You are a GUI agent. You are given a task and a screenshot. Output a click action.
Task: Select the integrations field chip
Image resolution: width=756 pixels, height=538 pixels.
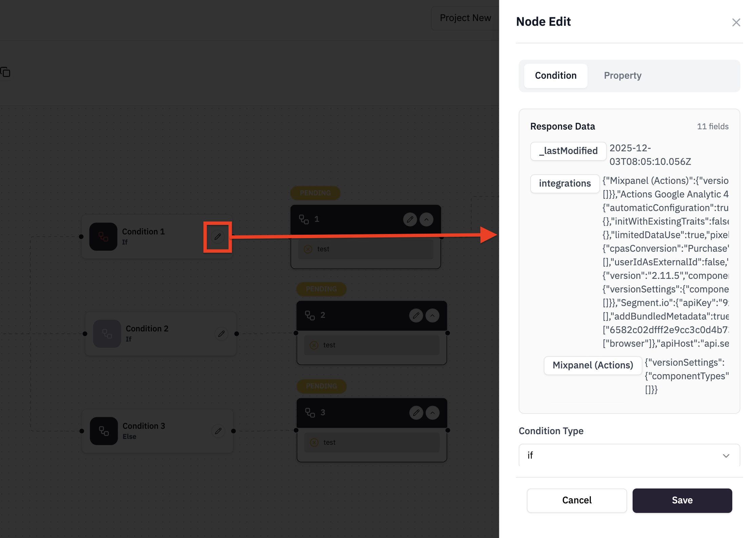(565, 184)
